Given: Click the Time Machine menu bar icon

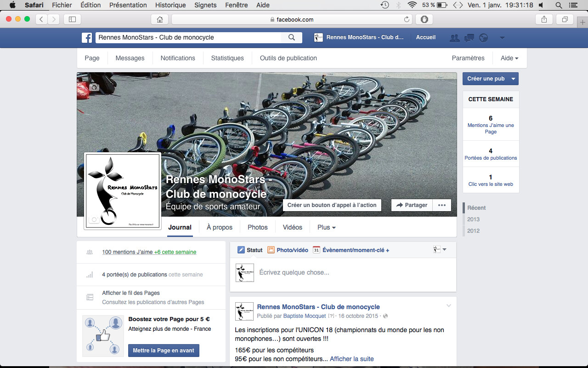Looking at the screenshot, I should (x=385, y=5).
